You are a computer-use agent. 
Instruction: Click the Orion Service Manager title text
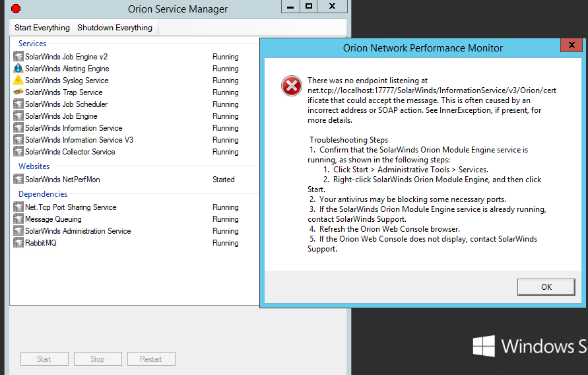(178, 9)
